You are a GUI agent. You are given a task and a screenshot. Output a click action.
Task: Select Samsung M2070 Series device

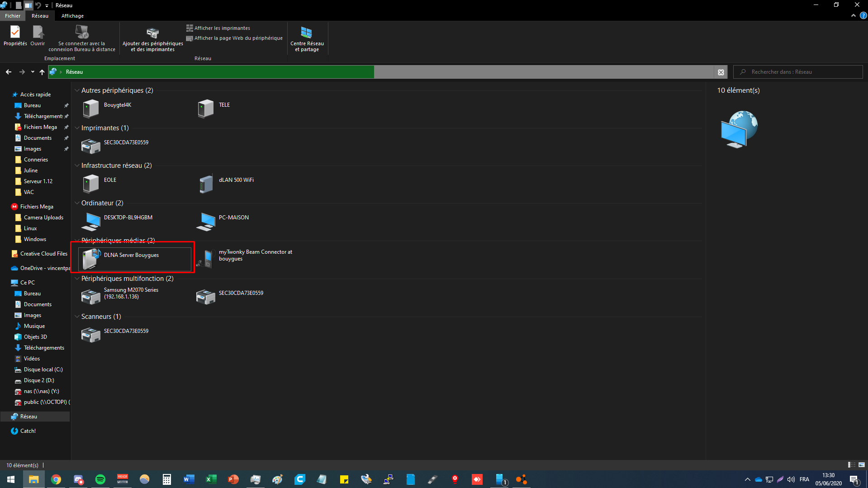click(x=134, y=297)
